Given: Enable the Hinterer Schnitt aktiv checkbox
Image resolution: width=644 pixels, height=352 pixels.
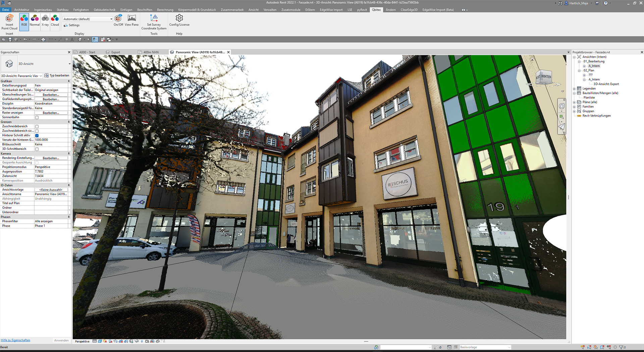Looking at the screenshot, I should click(x=37, y=135).
